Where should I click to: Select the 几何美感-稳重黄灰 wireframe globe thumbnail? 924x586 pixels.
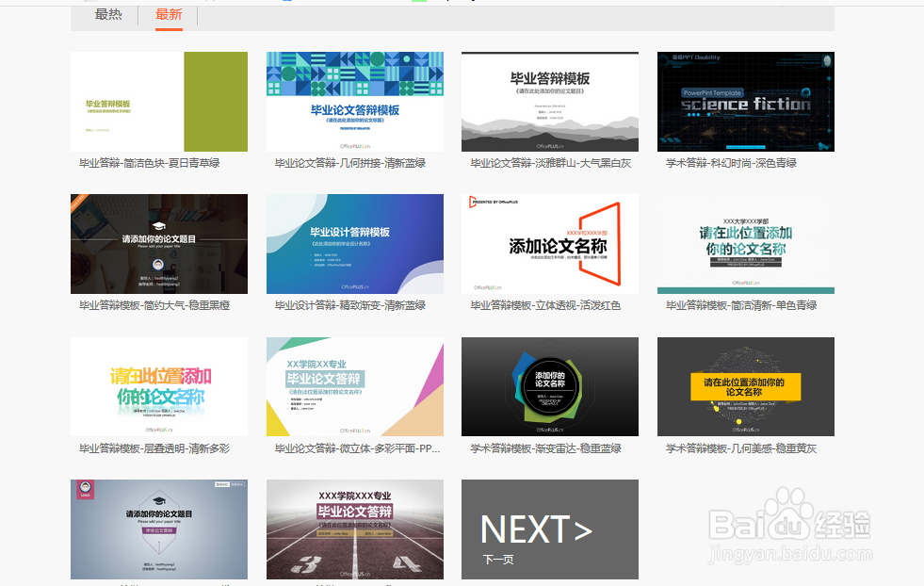tap(745, 386)
